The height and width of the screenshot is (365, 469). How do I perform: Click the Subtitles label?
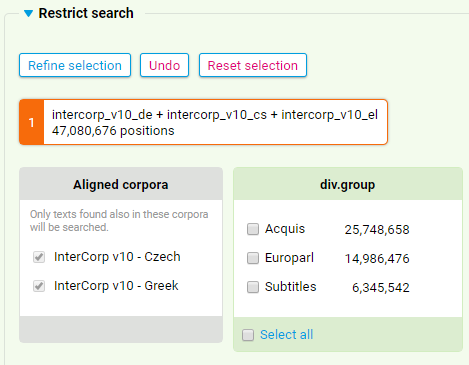pos(291,287)
